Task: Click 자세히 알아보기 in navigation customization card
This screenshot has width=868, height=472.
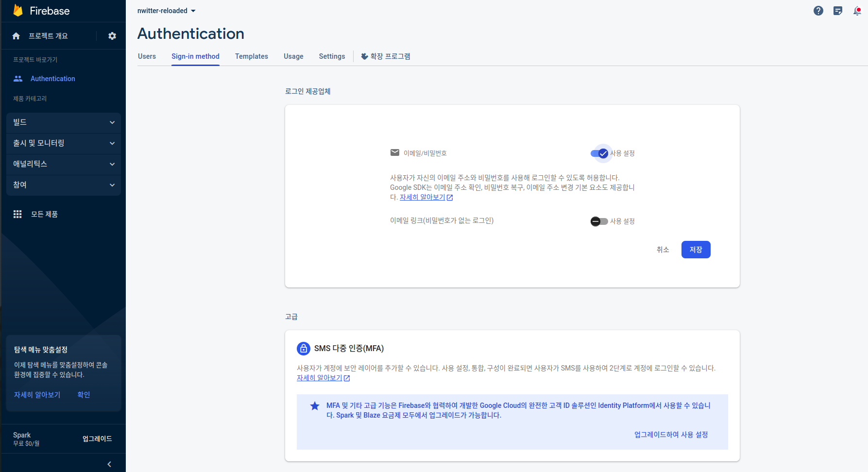Action: click(37, 395)
